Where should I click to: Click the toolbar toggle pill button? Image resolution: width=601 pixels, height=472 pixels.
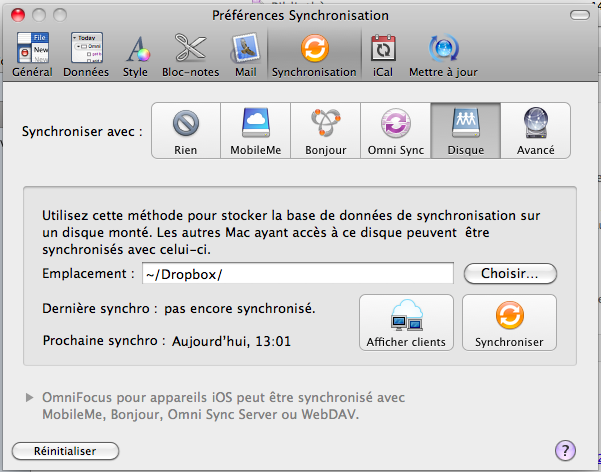coord(580,15)
